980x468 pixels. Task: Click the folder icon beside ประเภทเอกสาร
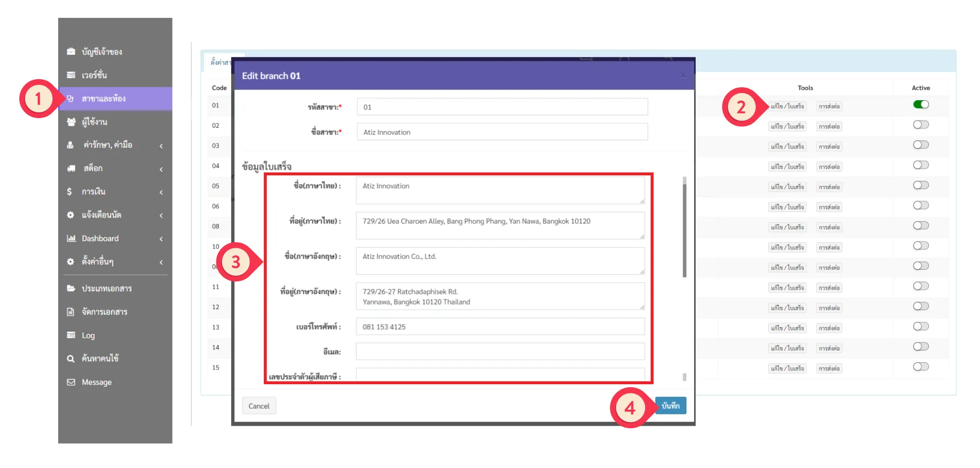click(71, 289)
